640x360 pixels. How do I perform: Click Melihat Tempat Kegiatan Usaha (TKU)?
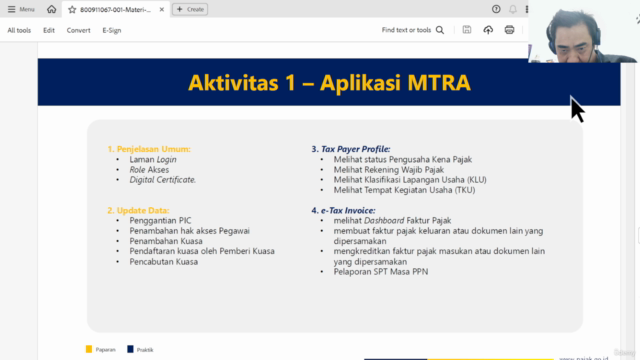[404, 190]
